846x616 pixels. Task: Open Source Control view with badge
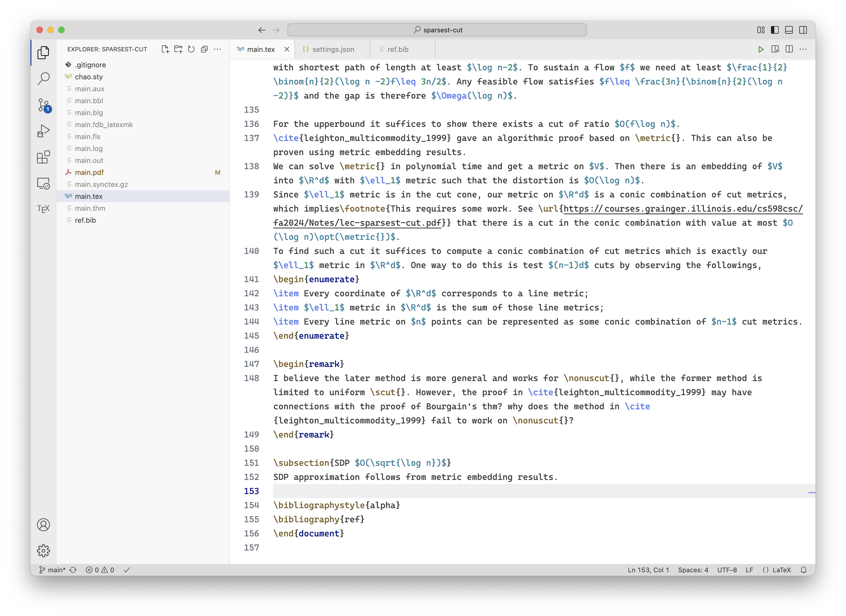(43, 105)
